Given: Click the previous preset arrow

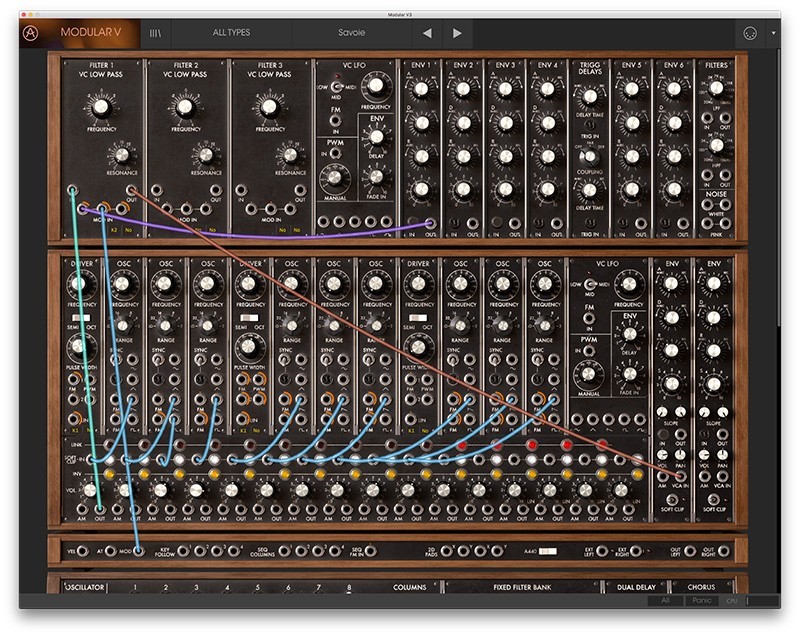Looking at the screenshot, I should 428,33.
